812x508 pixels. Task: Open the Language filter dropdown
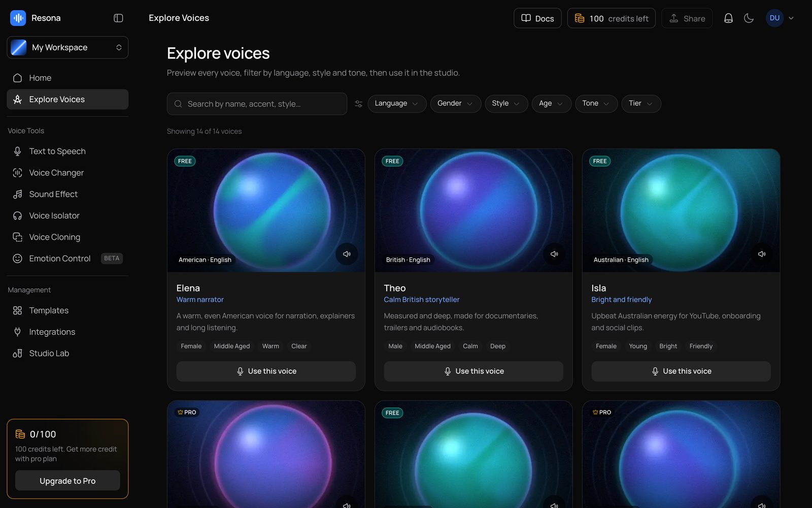pyautogui.click(x=397, y=104)
